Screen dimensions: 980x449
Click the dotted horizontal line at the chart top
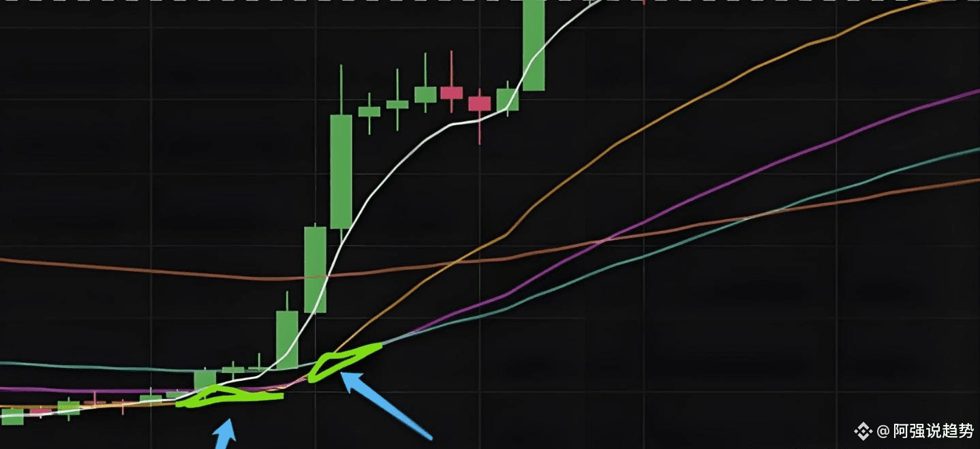[x=490, y=1]
